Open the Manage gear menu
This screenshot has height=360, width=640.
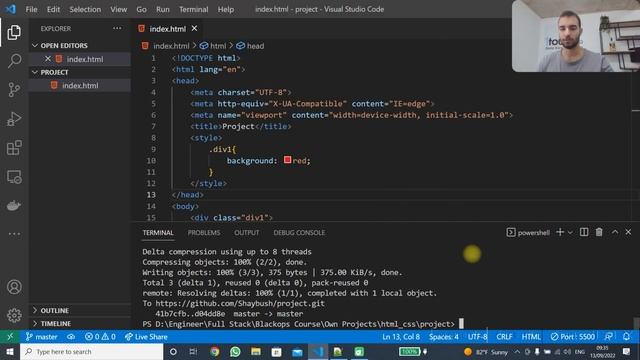click(14, 315)
